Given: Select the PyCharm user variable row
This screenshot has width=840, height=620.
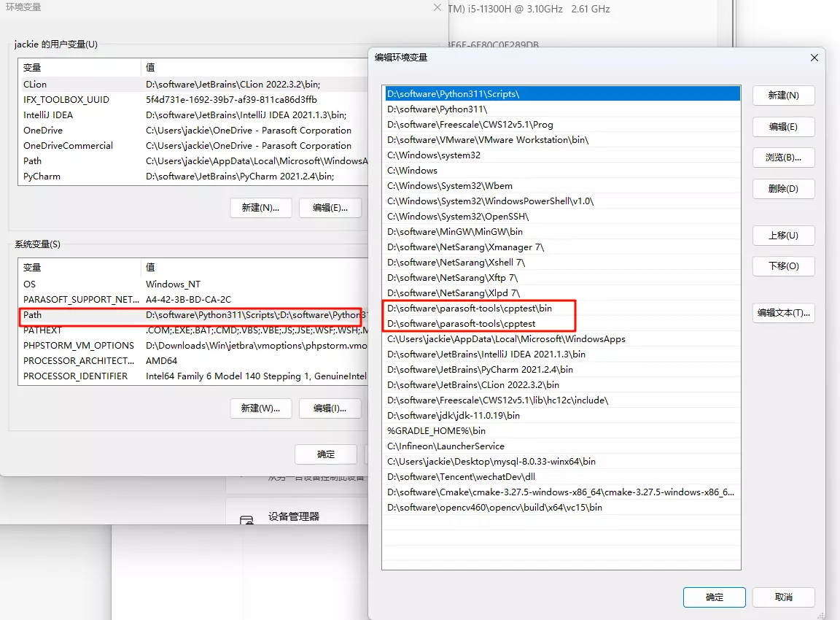Looking at the screenshot, I should tap(42, 177).
